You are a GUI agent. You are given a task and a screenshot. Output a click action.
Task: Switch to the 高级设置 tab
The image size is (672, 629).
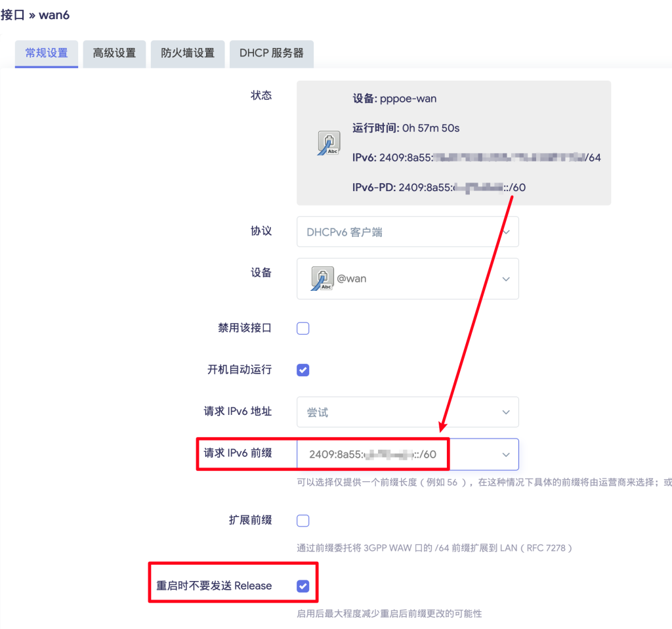(114, 54)
